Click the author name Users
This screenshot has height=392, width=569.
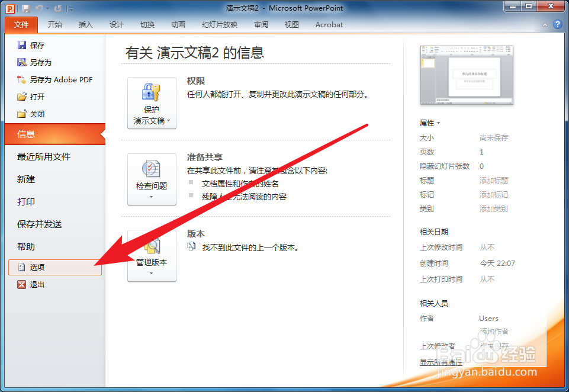[x=489, y=319]
